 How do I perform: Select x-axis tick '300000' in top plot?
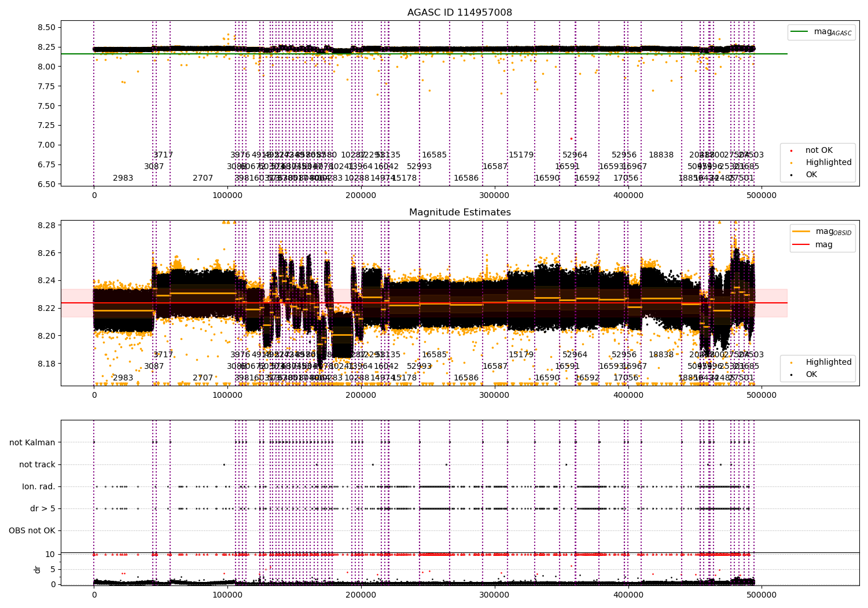tap(495, 196)
